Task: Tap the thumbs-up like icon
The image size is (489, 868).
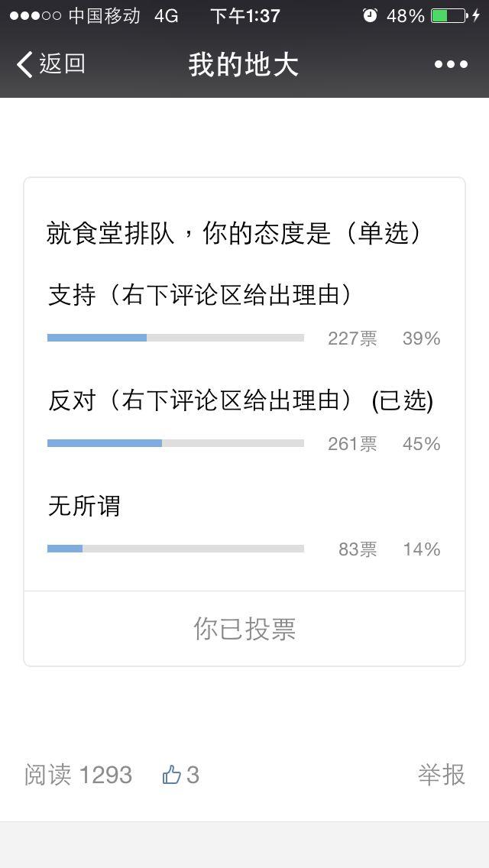Action: (x=172, y=775)
